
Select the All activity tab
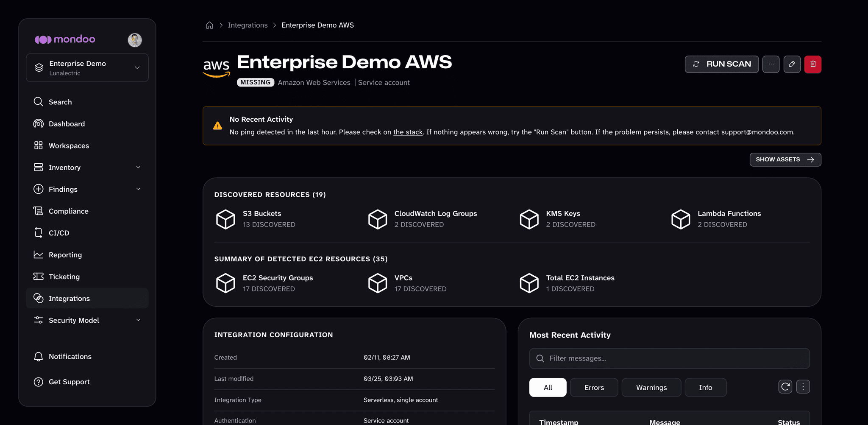pos(548,388)
